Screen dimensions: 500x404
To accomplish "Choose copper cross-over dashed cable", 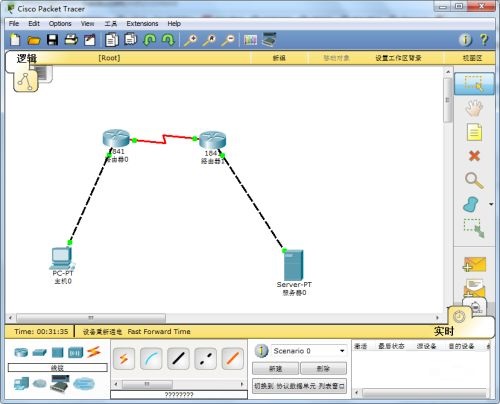I will 205,359.
